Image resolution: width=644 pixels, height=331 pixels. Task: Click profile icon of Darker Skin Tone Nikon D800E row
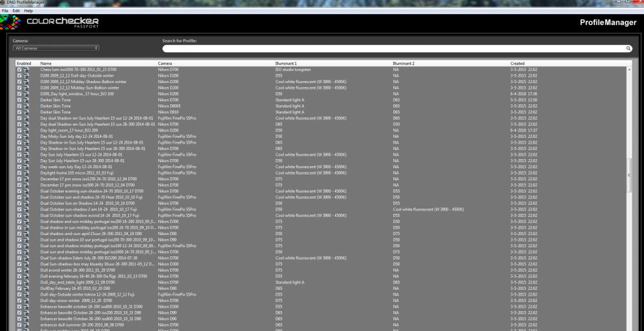click(26, 106)
